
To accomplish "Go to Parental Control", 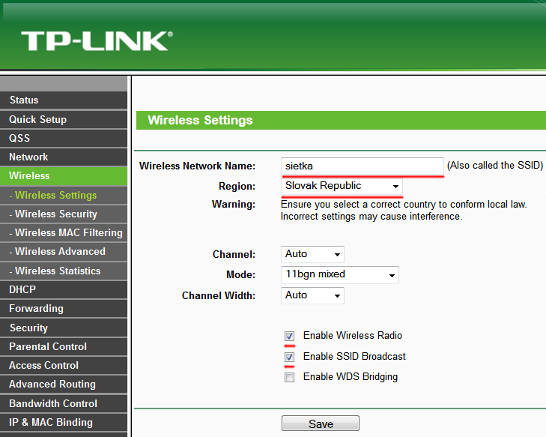I will pyautogui.click(x=63, y=346).
